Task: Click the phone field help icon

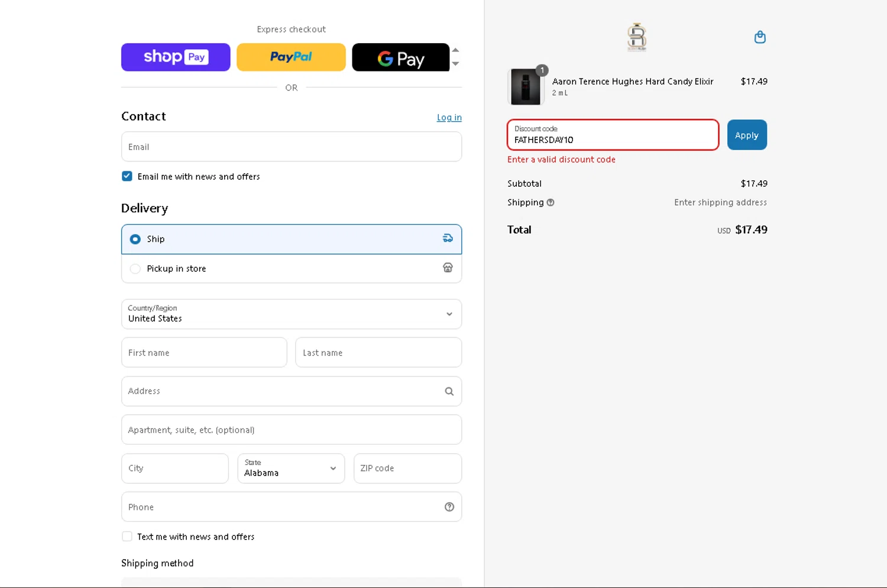Action: pos(449,507)
